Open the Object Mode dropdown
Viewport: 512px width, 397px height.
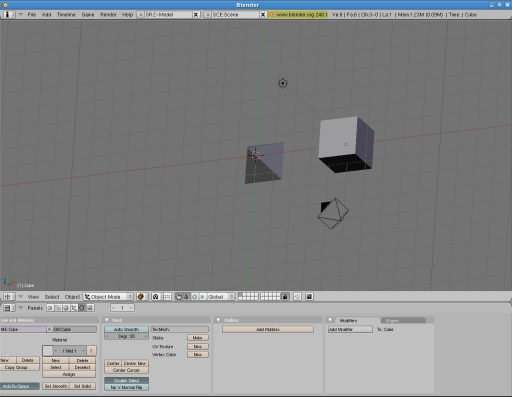108,296
